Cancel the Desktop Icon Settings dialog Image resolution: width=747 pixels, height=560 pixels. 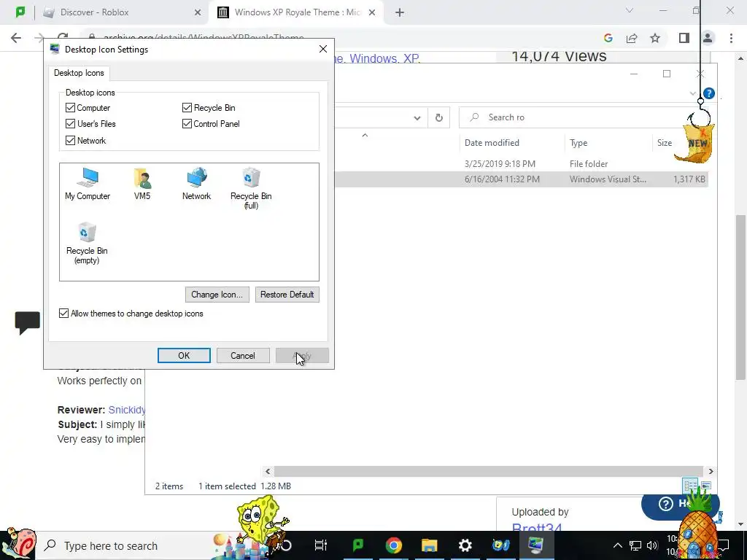243,356
